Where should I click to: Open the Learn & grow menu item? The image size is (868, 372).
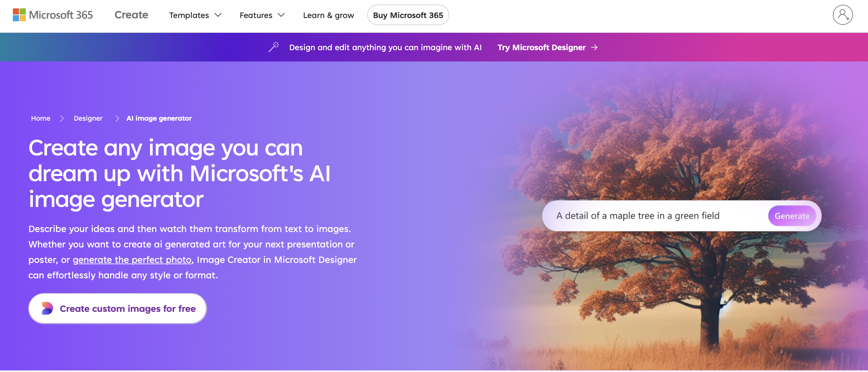click(328, 15)
